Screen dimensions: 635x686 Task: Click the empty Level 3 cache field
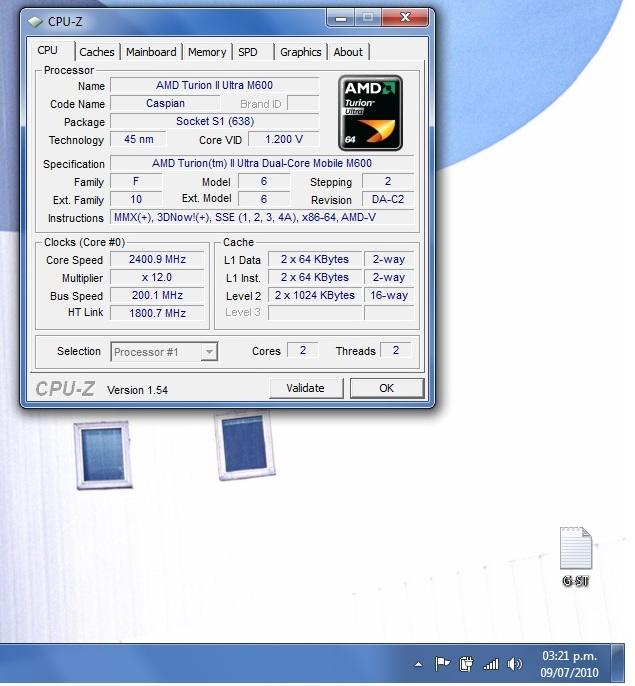click(315, 313)
